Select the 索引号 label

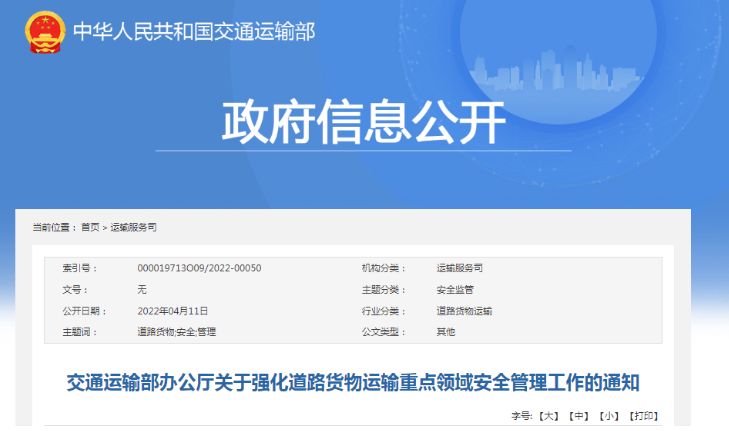(x=80, y=268)
